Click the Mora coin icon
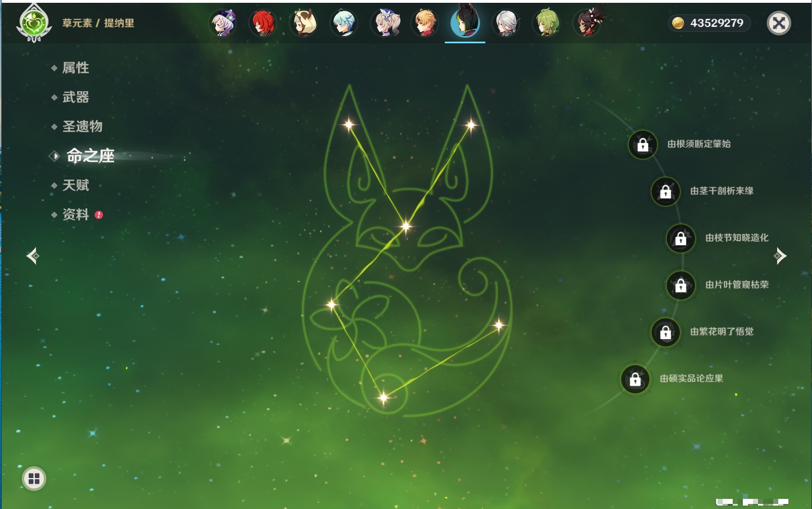812x509 pixels. [678, 23]
